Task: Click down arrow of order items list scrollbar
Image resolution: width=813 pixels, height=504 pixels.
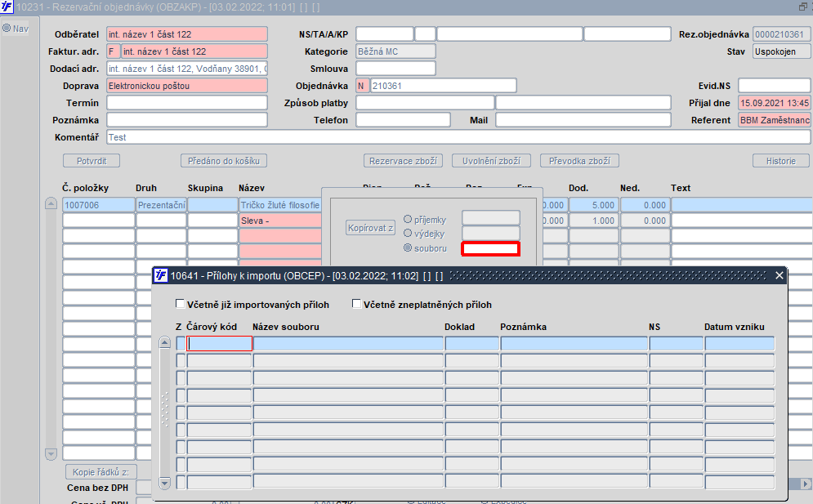Action: [51, 454]
